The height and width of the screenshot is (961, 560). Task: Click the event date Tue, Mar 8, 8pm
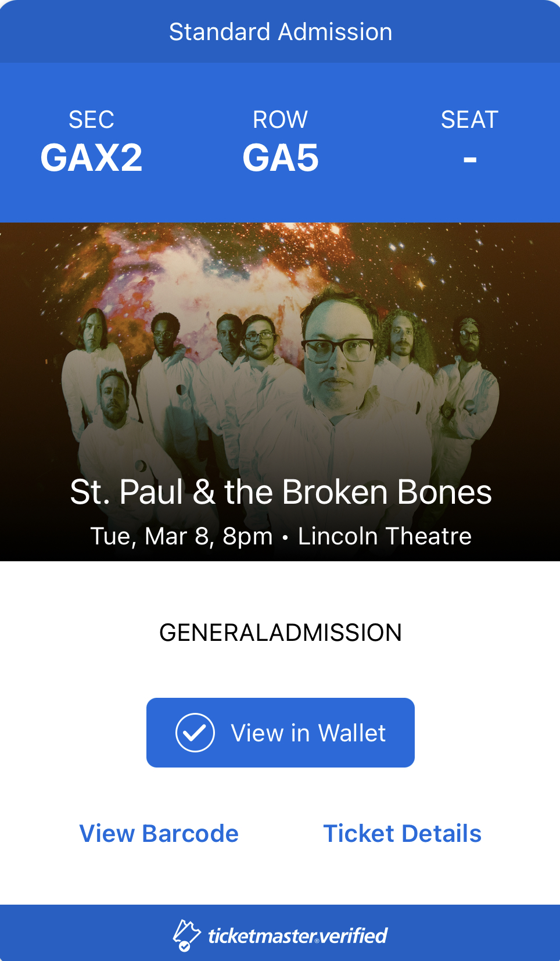coord(182,536)
